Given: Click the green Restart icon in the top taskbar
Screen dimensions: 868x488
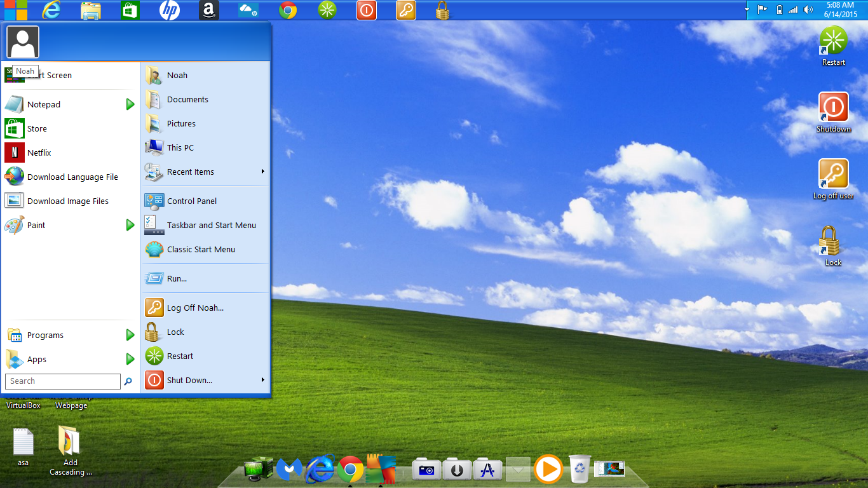Looking at the screenshot, I should pos(327,10).
